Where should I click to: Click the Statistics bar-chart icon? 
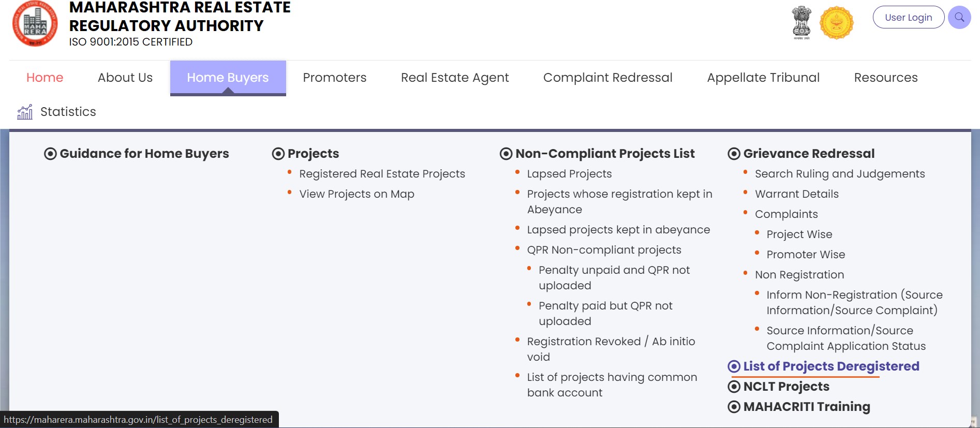point(24,111)
